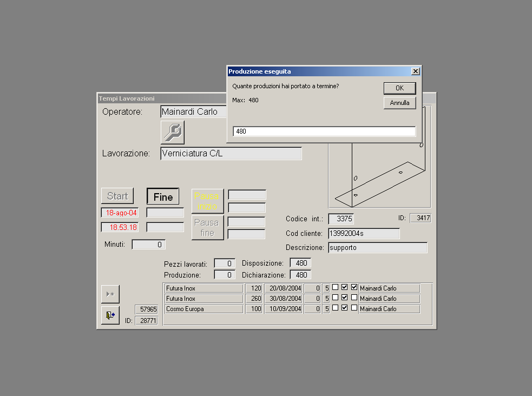Click the exit door icon button
This screenshot has height=396, width=532.
(110, 315)
